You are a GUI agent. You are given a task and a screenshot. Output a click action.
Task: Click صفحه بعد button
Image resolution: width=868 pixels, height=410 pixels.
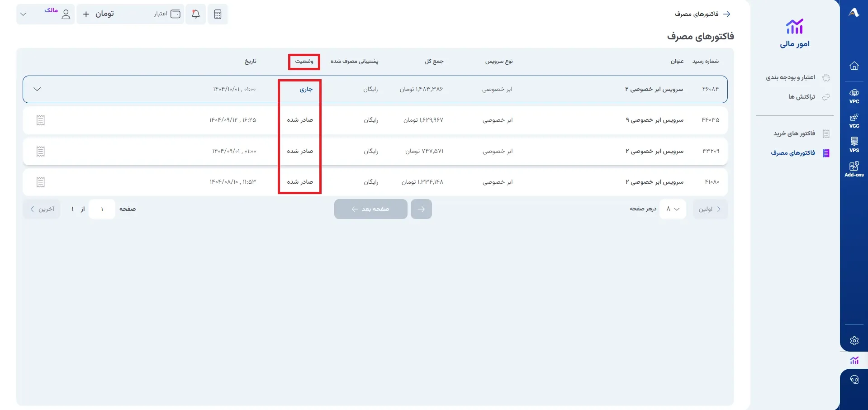coord(371,209)
